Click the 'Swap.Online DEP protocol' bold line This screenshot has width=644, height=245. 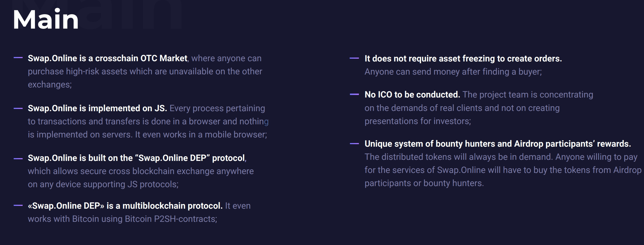point(136,158)
